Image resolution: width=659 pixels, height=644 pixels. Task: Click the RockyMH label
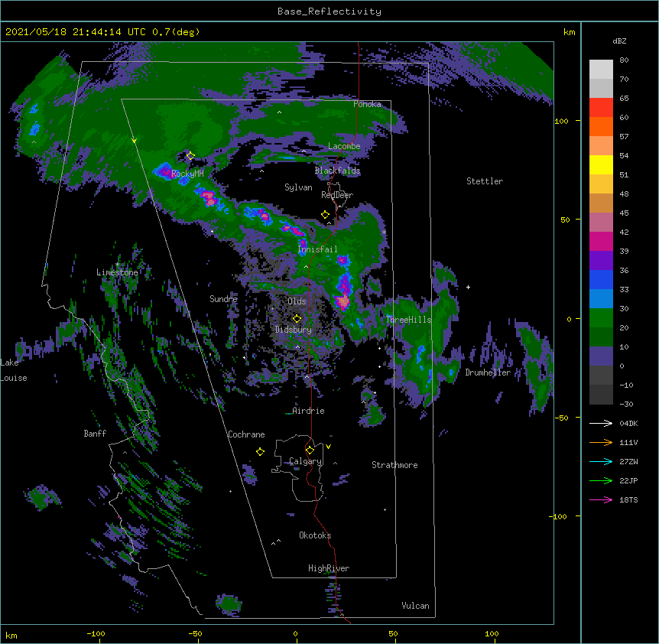[187, 174]
